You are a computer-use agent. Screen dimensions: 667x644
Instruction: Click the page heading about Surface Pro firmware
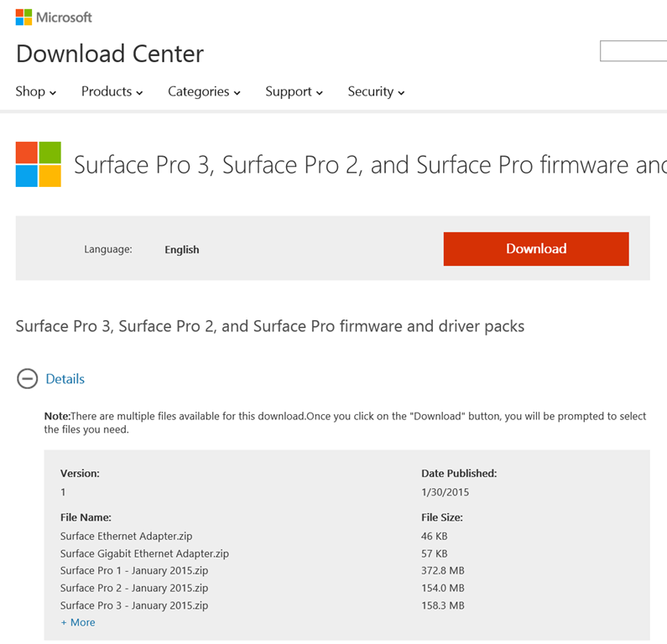point(369,164)
